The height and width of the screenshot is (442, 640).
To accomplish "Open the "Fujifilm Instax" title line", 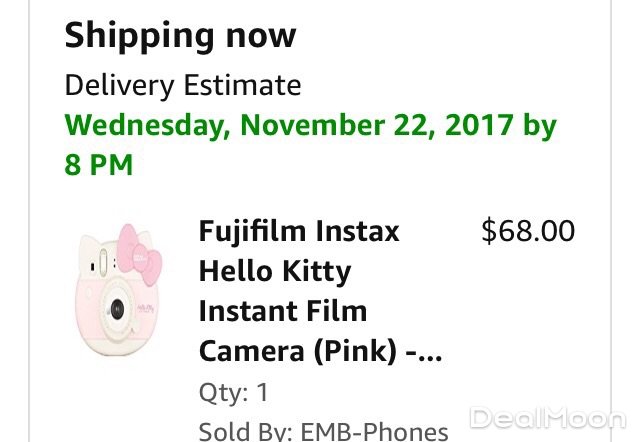I will click(299, 232).
